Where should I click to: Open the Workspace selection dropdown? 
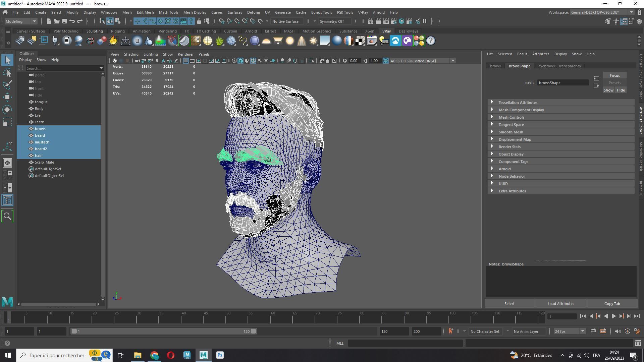coord(602,12)
